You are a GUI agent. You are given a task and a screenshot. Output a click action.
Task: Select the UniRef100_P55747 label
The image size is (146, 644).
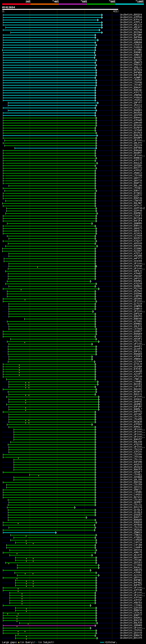tap(131, 65)
